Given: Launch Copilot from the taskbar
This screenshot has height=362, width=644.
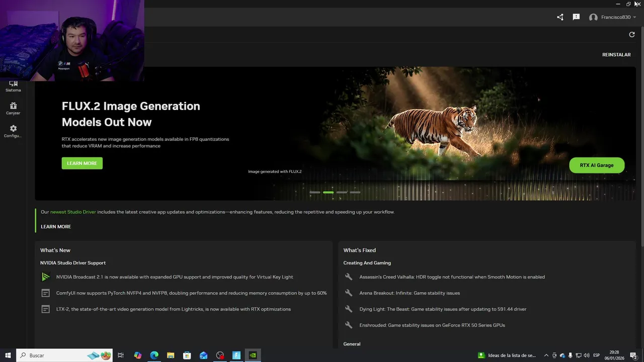Looking at the screenshot, I should pos(138,355).
